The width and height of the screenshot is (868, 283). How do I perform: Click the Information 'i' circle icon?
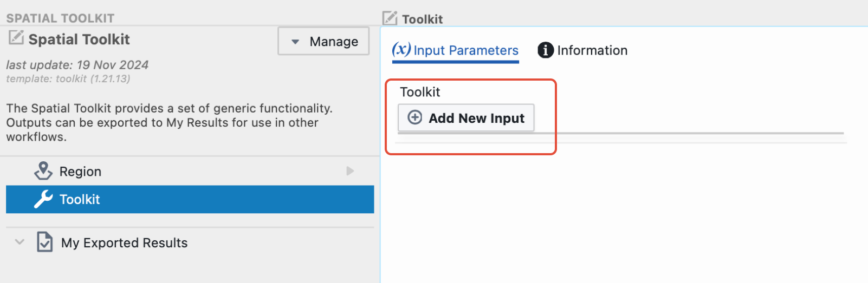(545, 50)
